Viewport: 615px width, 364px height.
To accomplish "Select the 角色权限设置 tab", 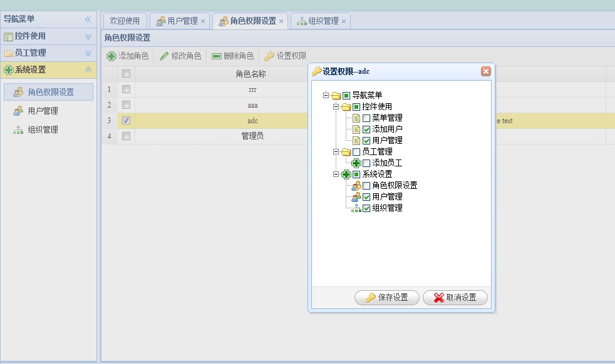I will tap(251, 21).
